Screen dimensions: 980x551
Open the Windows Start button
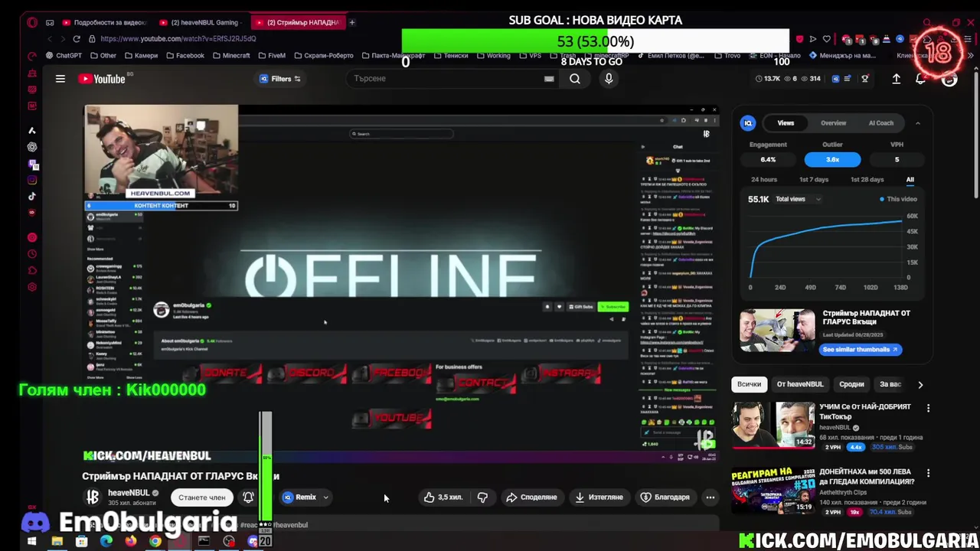click(31, 541)
